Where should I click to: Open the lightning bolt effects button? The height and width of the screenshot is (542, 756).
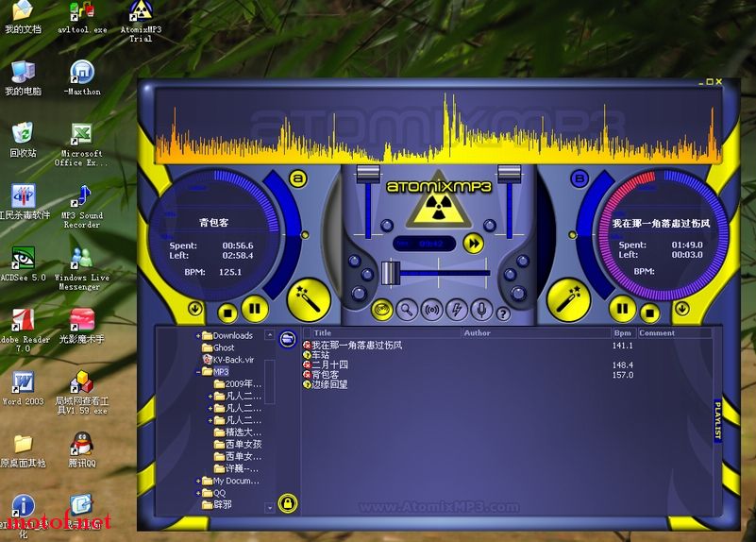pyautogui.click(x=457, y=310)
